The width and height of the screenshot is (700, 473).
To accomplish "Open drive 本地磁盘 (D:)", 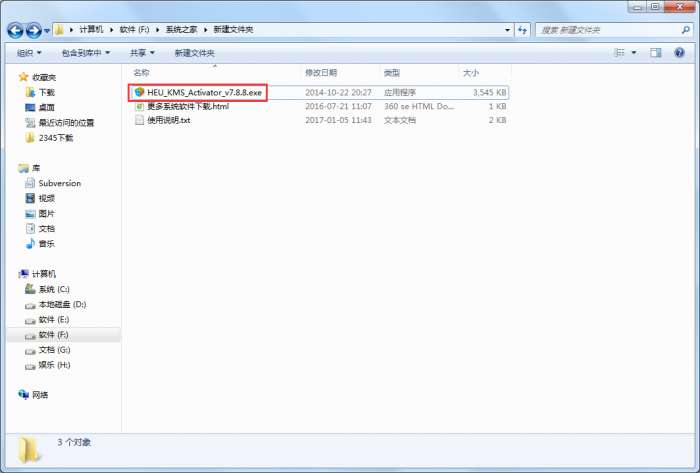I will tap(62, 304).
